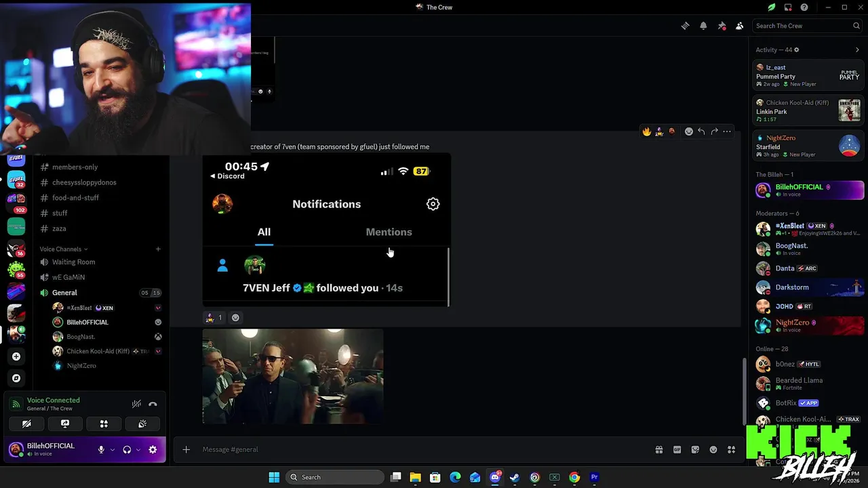
Task: Click the Search The Crew field
Action: click(x=807, y=26)
